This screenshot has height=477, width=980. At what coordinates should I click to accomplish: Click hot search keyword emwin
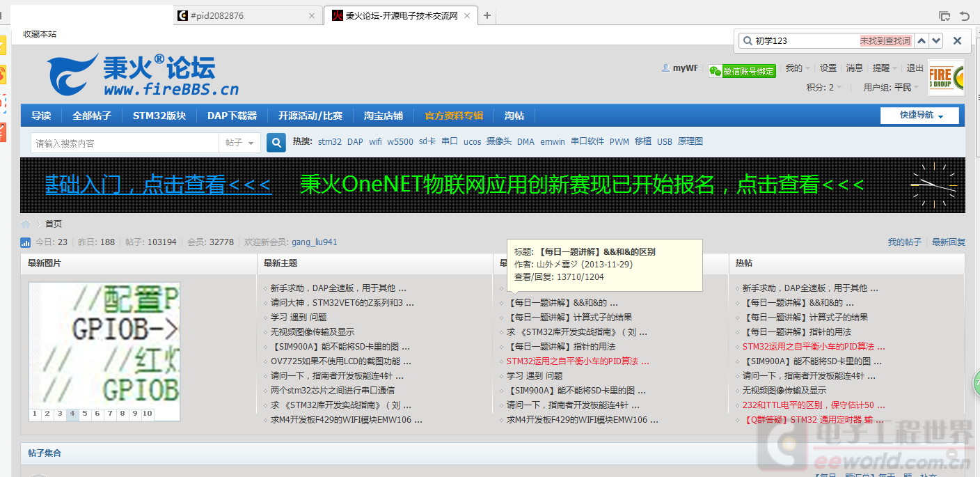[x=553, y=141]
